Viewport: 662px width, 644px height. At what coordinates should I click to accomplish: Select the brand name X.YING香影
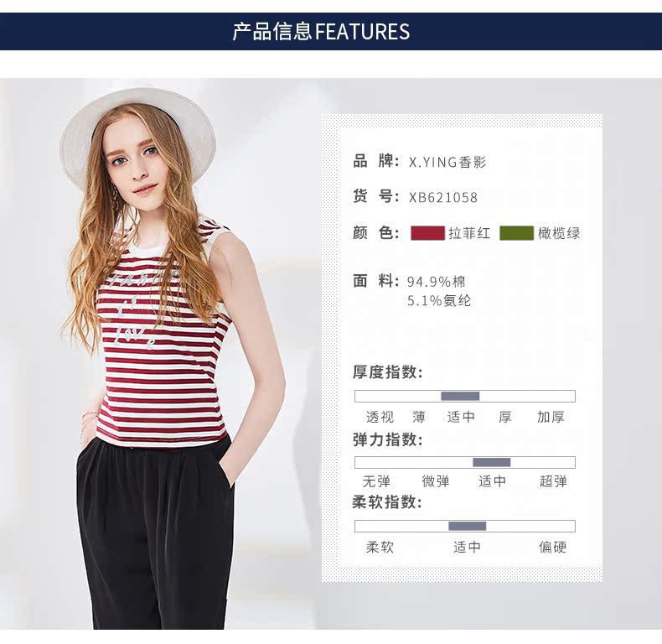(447, 163)
